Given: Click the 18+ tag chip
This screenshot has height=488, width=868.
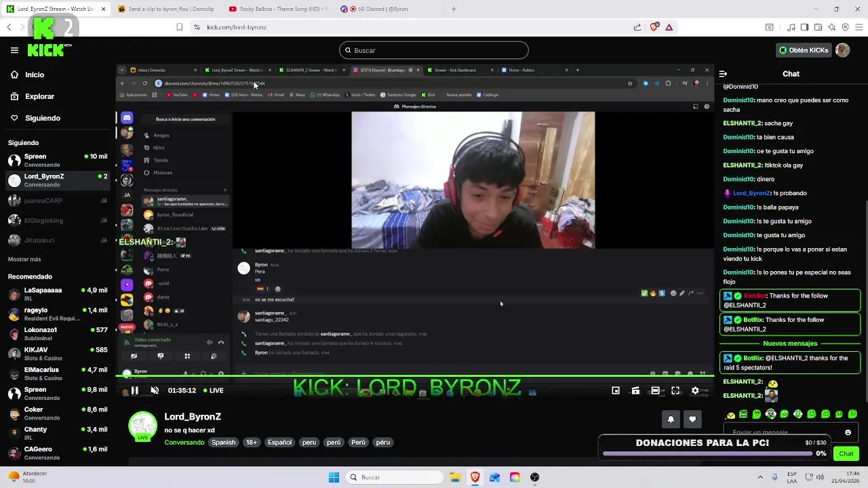Looking at the screenshot, I should (x=252, y=443).
